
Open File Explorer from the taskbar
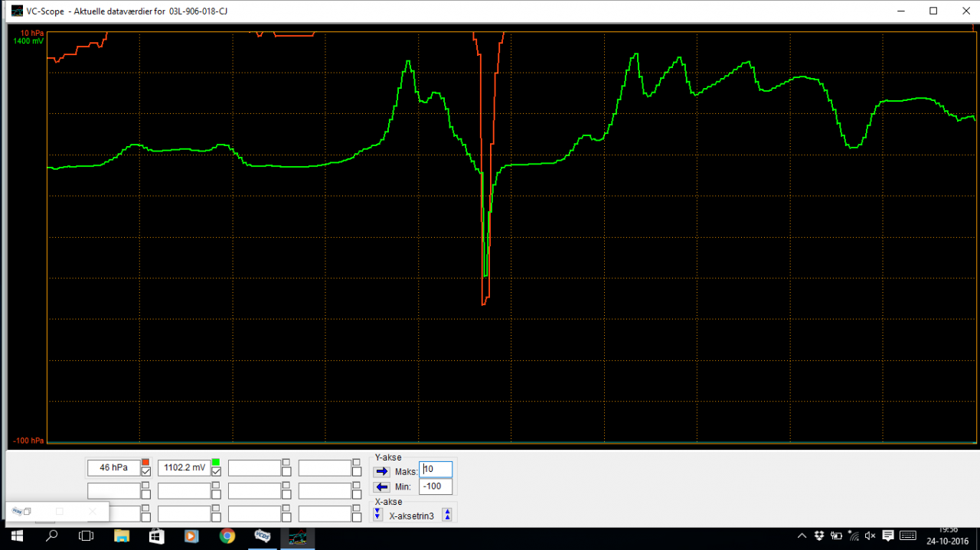pos(121,535)
